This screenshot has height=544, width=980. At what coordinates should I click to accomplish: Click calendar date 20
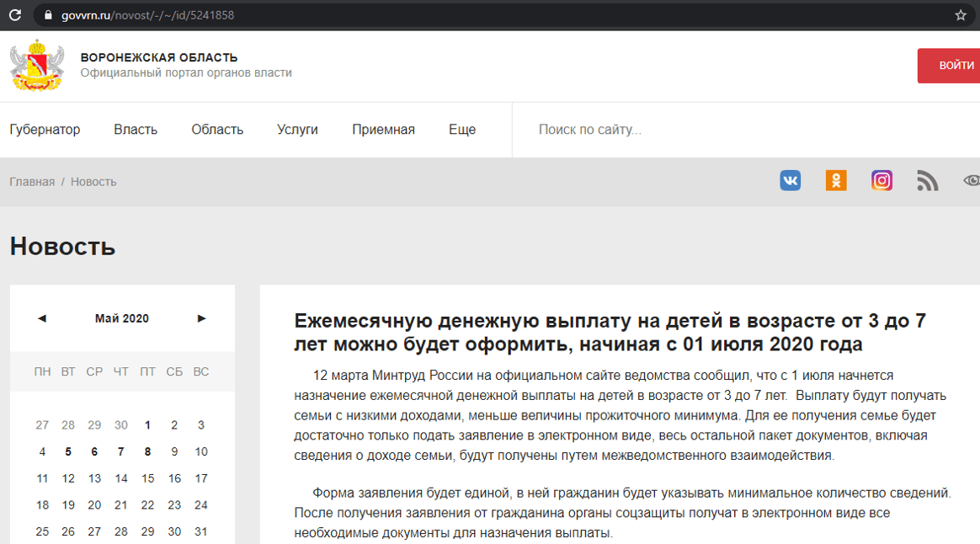(x=94, y=505)
